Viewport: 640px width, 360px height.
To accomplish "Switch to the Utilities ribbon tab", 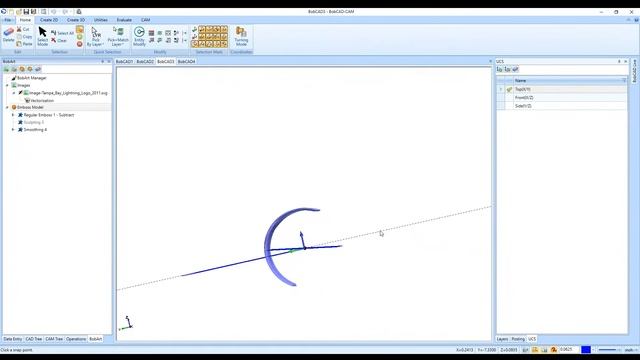I will [101, 20].
